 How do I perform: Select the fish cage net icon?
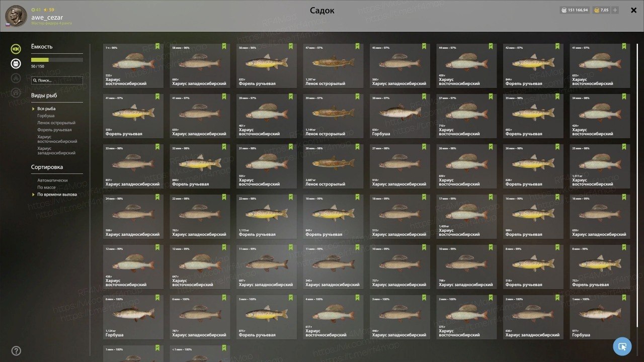[x=16, y=63]
